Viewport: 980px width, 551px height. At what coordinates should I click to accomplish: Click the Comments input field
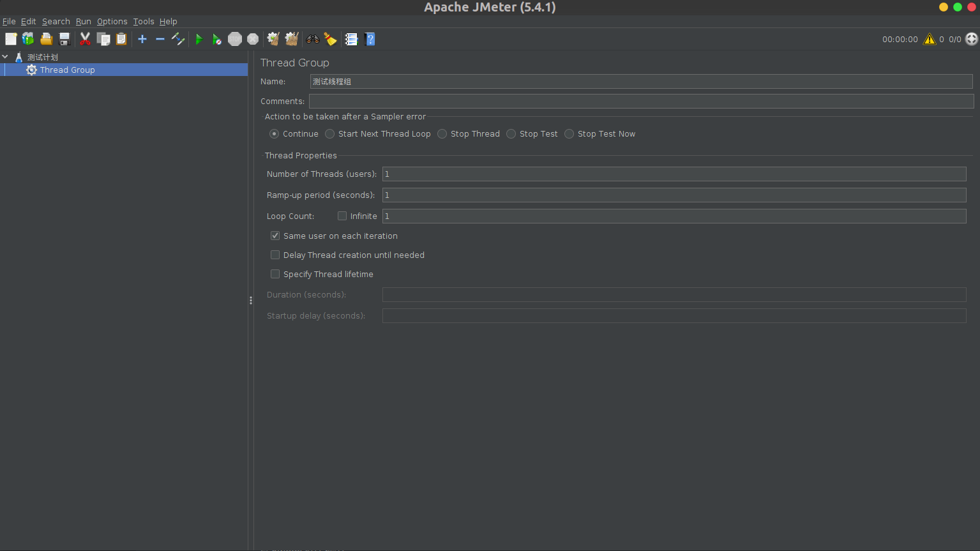(642, 101)
